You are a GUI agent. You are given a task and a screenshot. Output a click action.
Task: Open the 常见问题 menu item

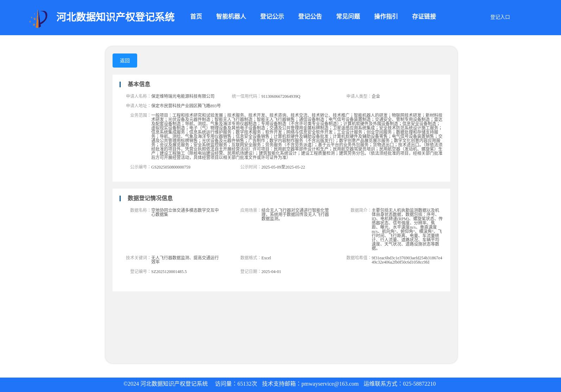348,17
